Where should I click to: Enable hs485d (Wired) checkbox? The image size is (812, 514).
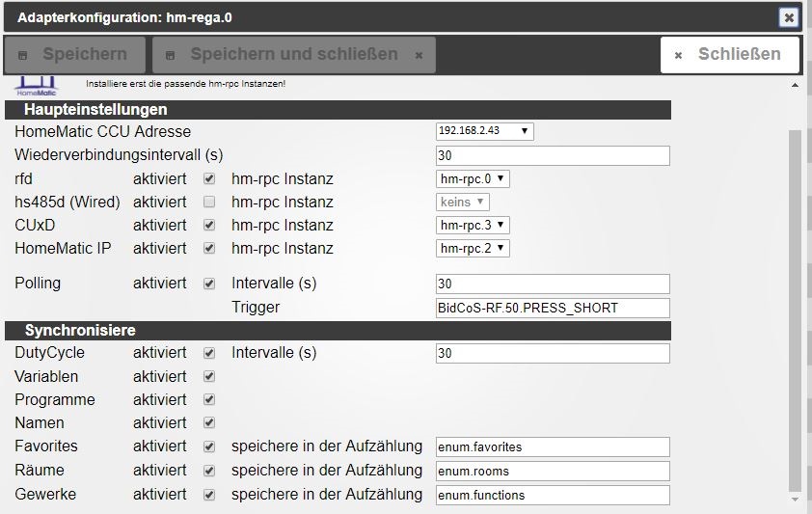(209, 203)
